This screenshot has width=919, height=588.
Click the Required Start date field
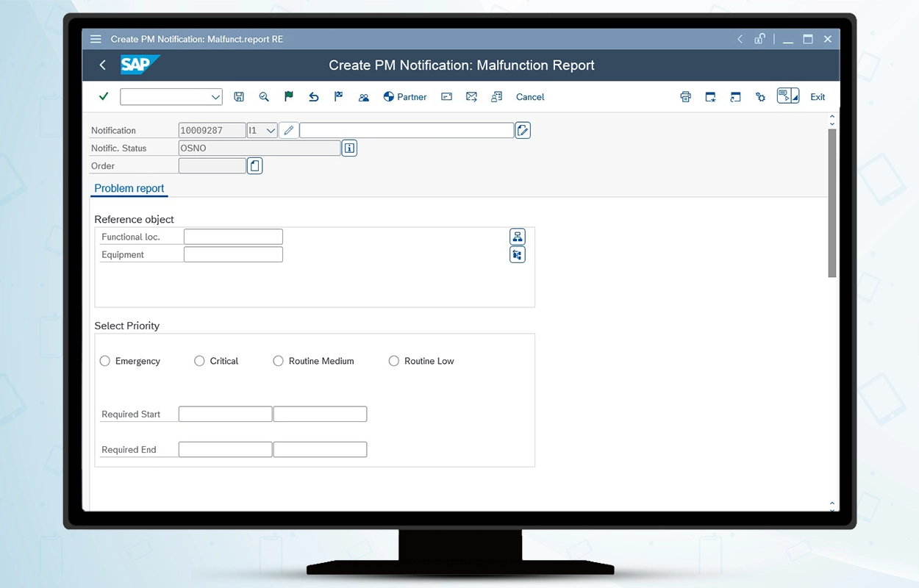(225, 414)
